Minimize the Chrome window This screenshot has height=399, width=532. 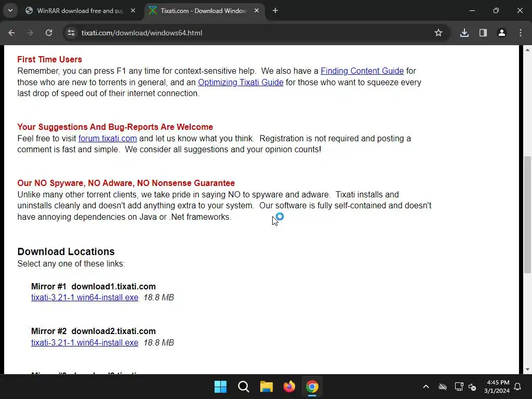pos(472,10)
